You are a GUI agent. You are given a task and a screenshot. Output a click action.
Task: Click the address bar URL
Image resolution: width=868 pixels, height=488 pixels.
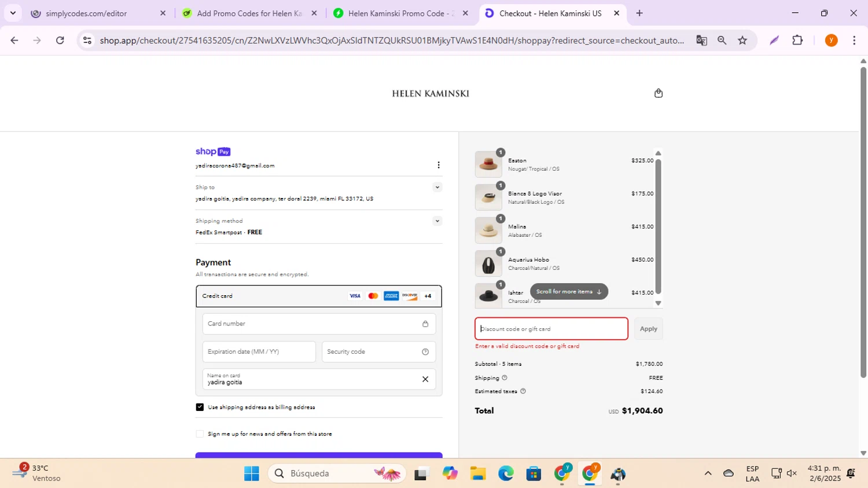(x=392, y=41)
